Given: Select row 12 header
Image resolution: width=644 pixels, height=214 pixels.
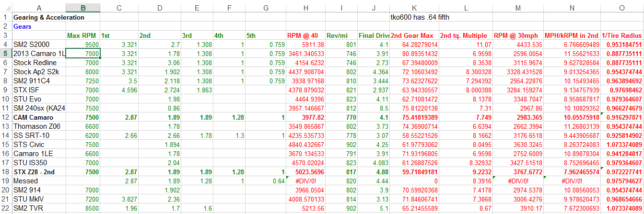Looking at the screenshot, I should [6, 118].
